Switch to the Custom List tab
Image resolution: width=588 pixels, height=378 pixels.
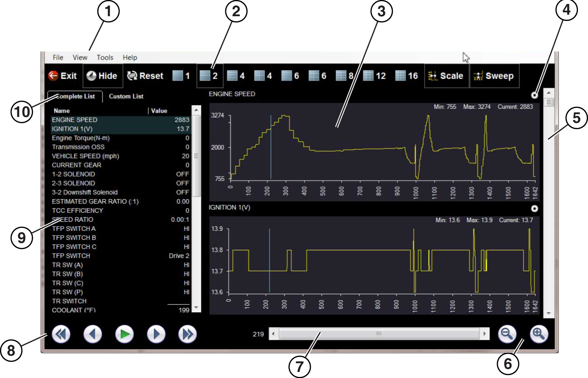click(x=126, y=96)
